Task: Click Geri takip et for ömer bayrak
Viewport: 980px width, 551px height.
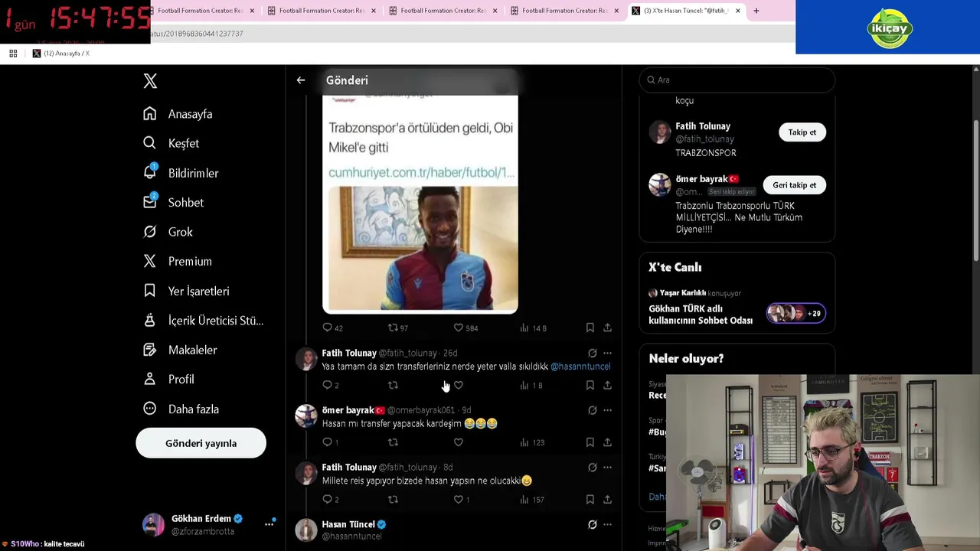Action: point(794,185)
